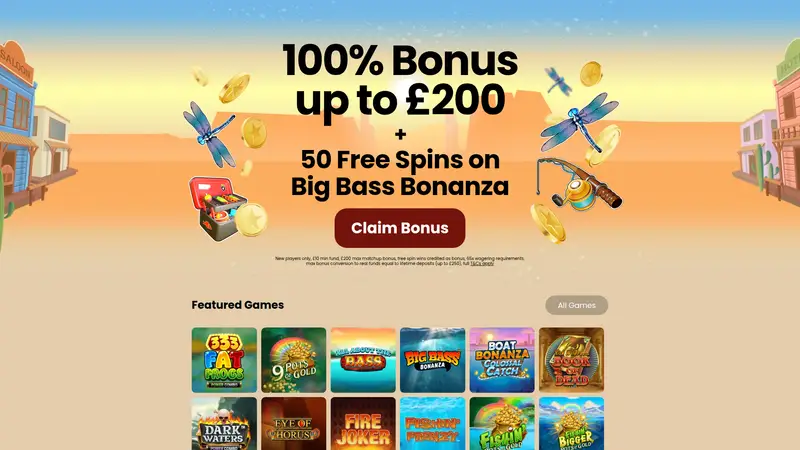Open the Fishin' Frenzy game tile
Screen dimensions: 800x450
433,424
